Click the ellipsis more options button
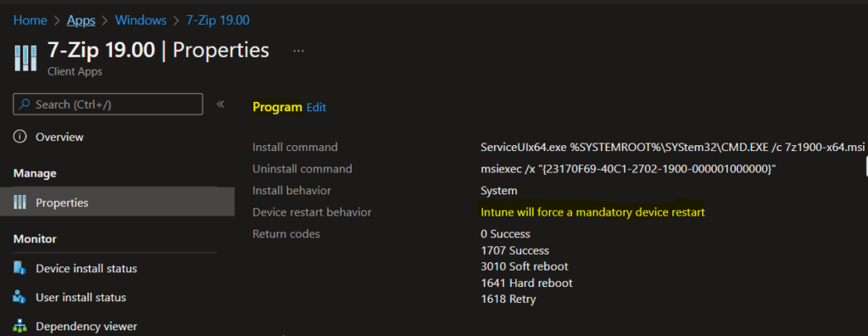Viewport: 868px width, 336px height. (299, 50)
